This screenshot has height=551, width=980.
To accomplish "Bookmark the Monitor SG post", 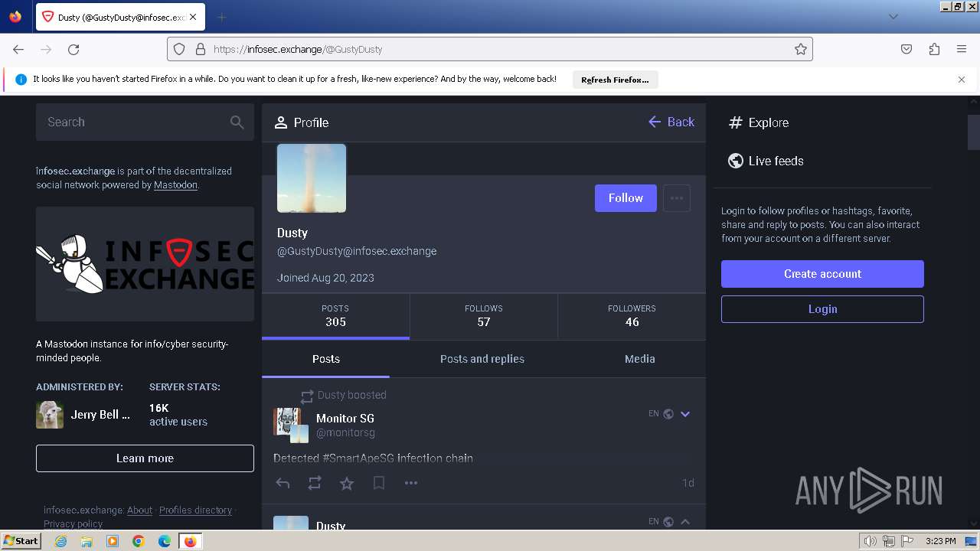I will pyautogui.click(x=379, y=483).
